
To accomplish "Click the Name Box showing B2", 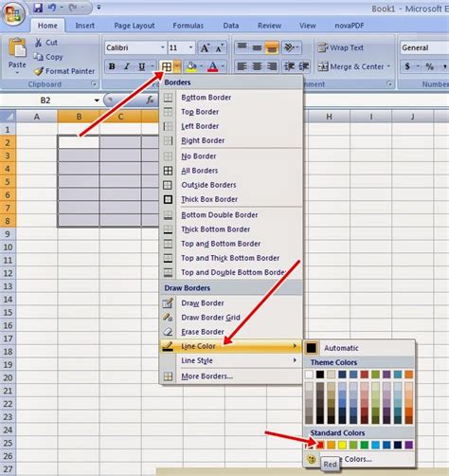I will coord(46,101).
